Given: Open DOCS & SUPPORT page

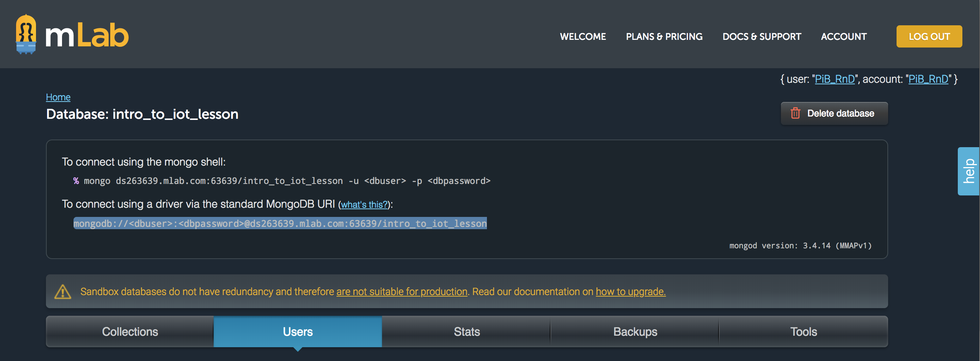Looking at the screenshot, I should tap(762, 36).
